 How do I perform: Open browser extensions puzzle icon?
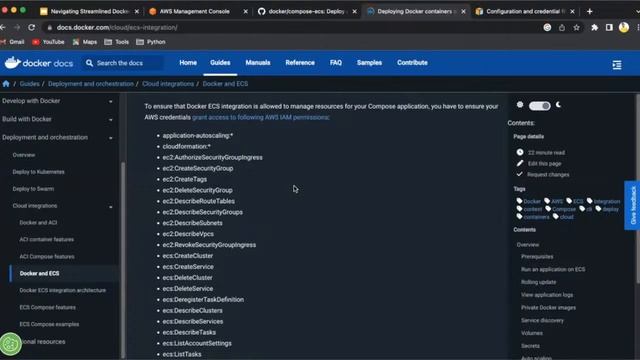[x=594, y=27]
